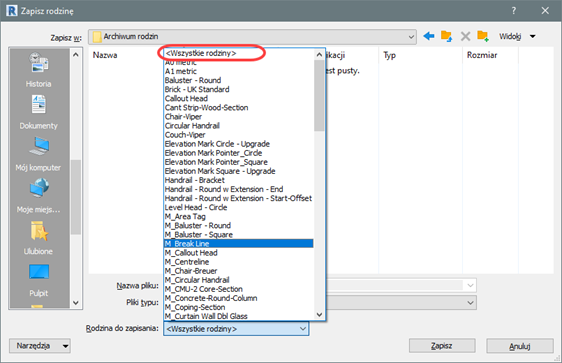Choose M_Concrete-Round-Column family
The height and width of the screenshot is (363, 562).
tap(211, 298)
